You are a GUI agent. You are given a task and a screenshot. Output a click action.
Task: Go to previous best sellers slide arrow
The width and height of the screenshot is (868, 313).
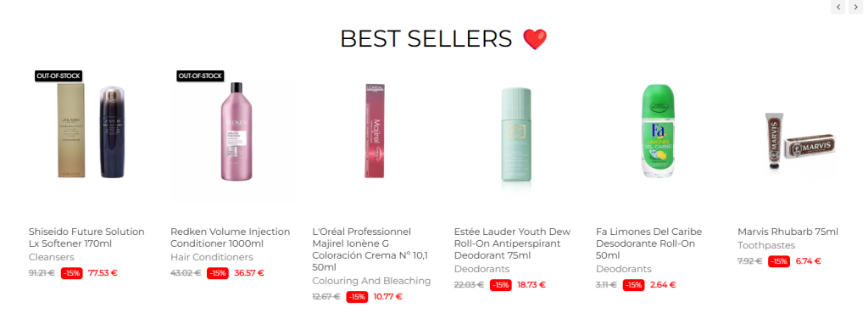(838, 7)
